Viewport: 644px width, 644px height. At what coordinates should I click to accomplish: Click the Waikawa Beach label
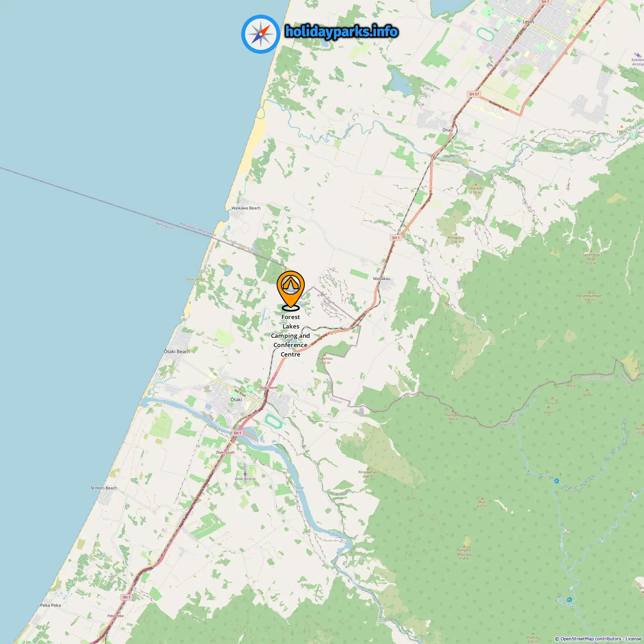pyautogui.click(x=246, y=208)
